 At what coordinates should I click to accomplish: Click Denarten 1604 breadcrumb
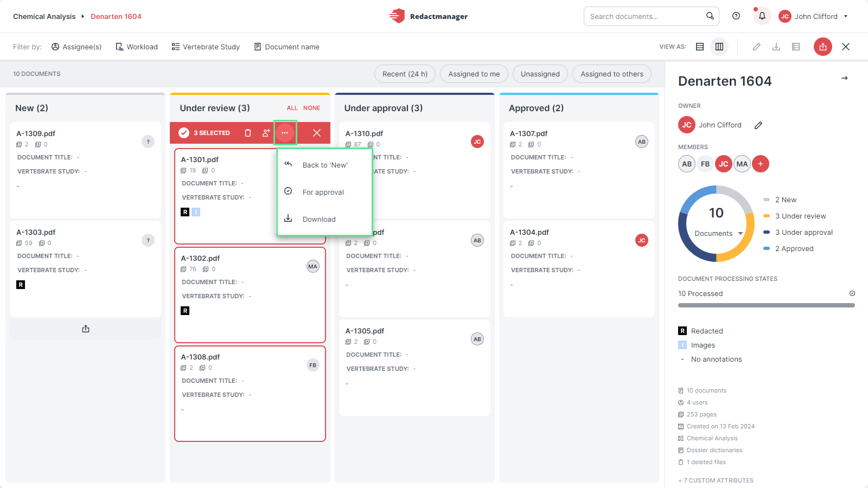point(116,16)
